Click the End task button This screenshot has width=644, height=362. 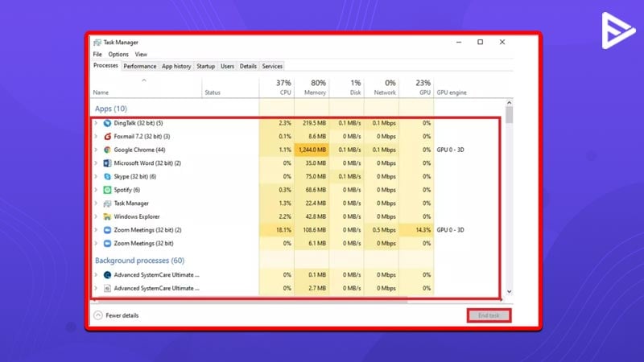pos(489,315)
